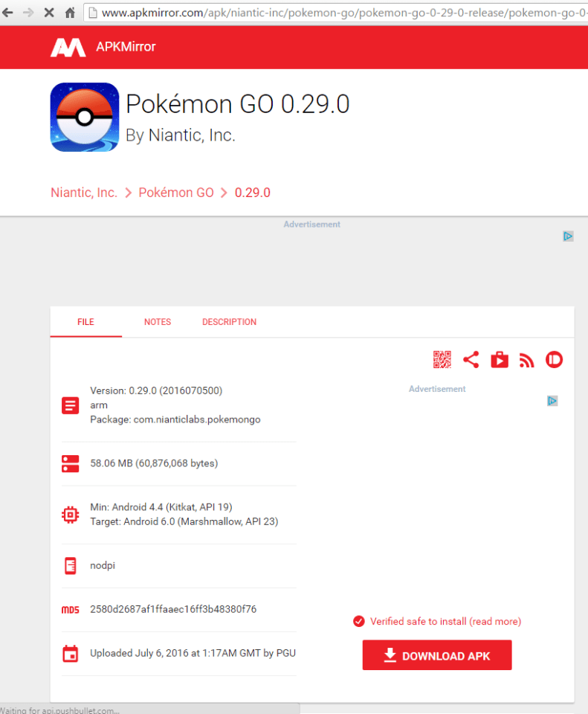
Task: Click the Package: com.nianticlabs.pokemongo text
Action: coord(175,419)
